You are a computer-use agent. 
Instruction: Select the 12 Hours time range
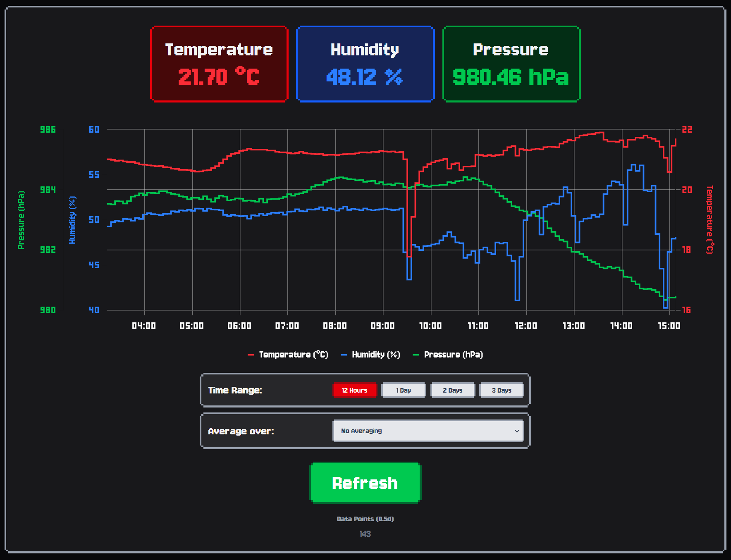tap(354, 390)
